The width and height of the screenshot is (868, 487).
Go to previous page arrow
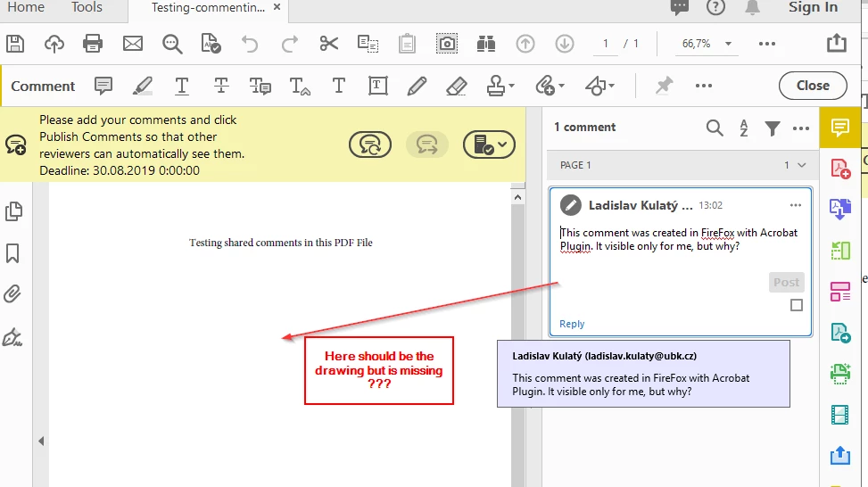point(525,44)
